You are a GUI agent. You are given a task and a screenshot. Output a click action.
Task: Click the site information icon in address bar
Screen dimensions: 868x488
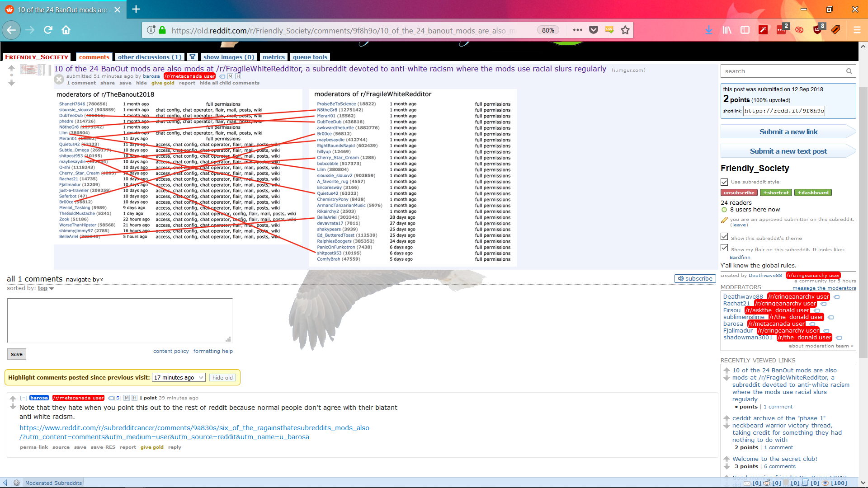151,30
